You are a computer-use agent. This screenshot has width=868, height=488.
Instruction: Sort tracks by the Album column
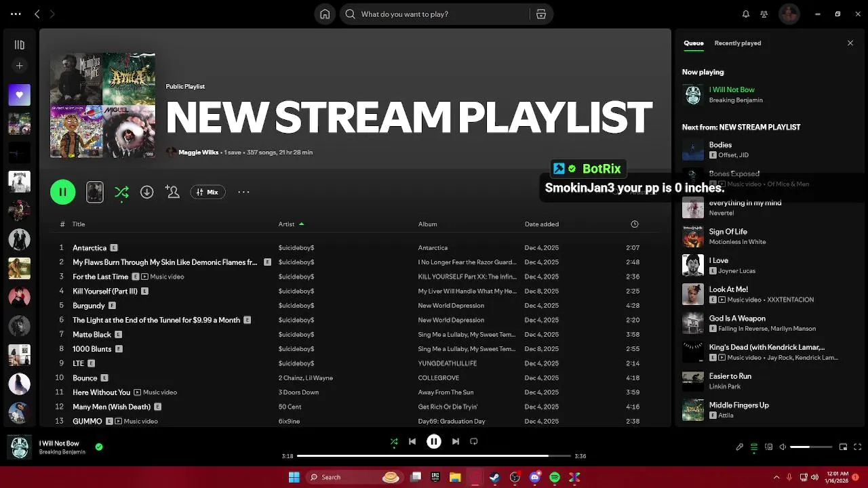427,224
